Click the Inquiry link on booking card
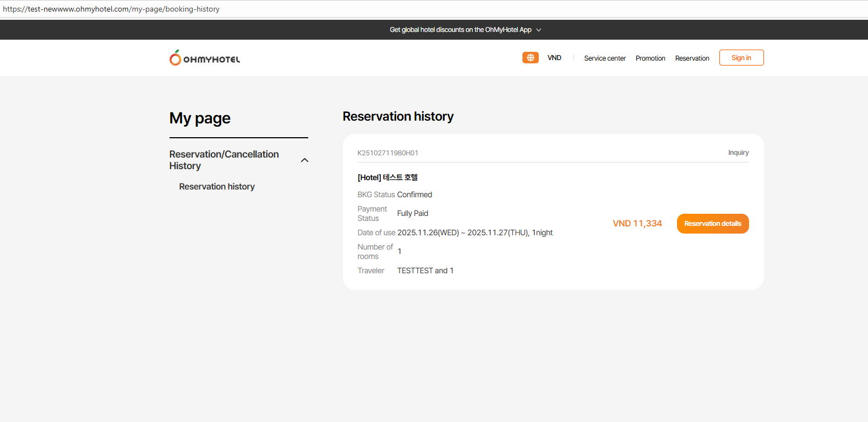 738,153
